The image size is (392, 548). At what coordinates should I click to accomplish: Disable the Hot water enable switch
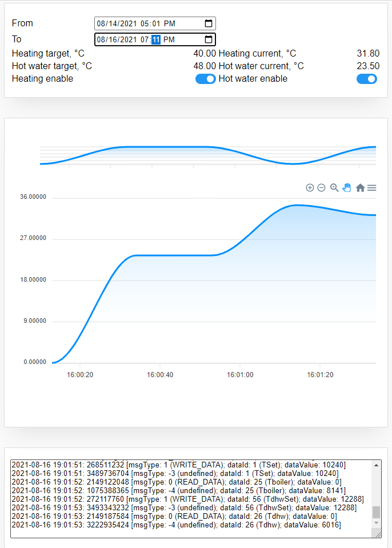click(367, 79)
